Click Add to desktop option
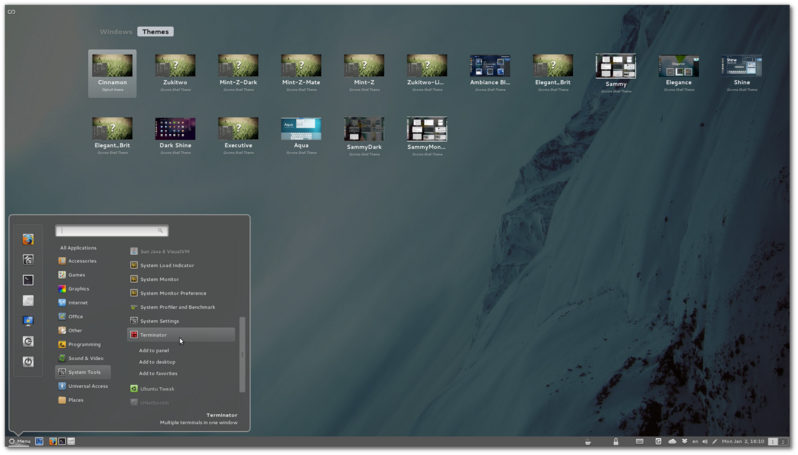Image resolution: width=798 pixels, height=455 pixels. 157,362
